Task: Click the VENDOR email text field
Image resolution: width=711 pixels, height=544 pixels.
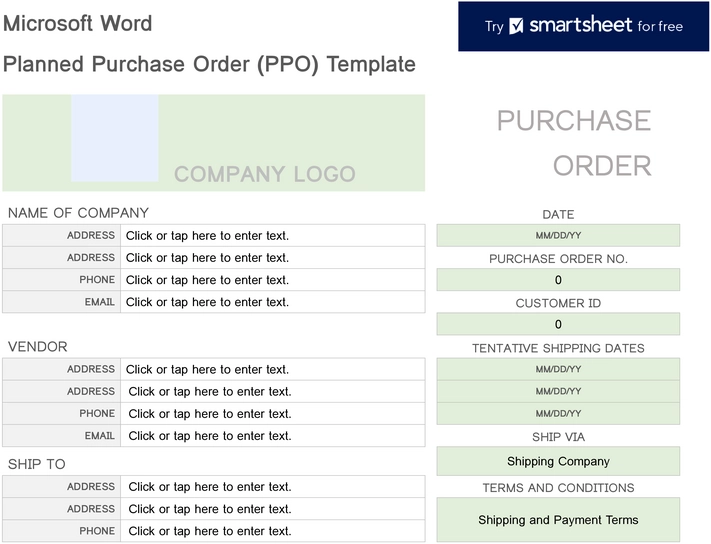Action: (x=272, y=436)
